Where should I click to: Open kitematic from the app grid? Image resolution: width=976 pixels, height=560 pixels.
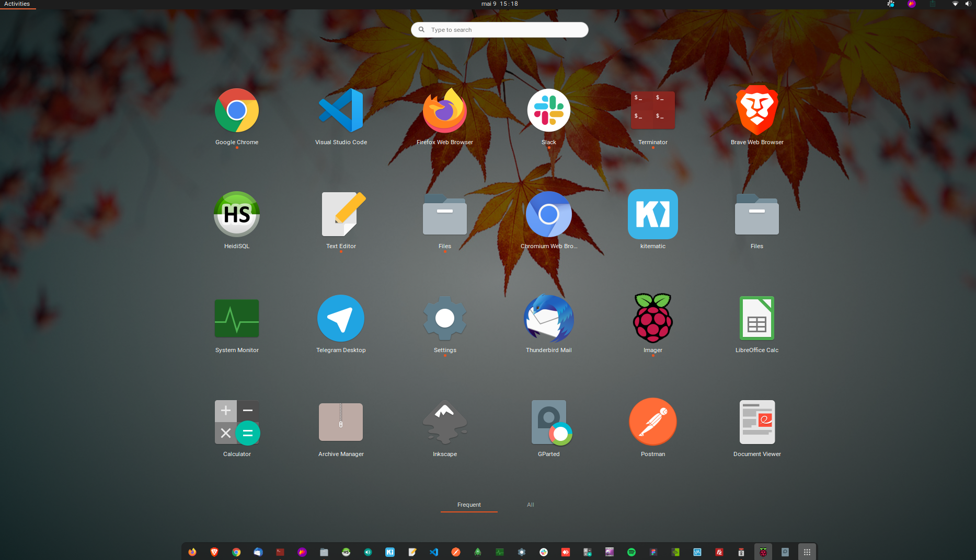pyautogui.click(x=653, y=215)
